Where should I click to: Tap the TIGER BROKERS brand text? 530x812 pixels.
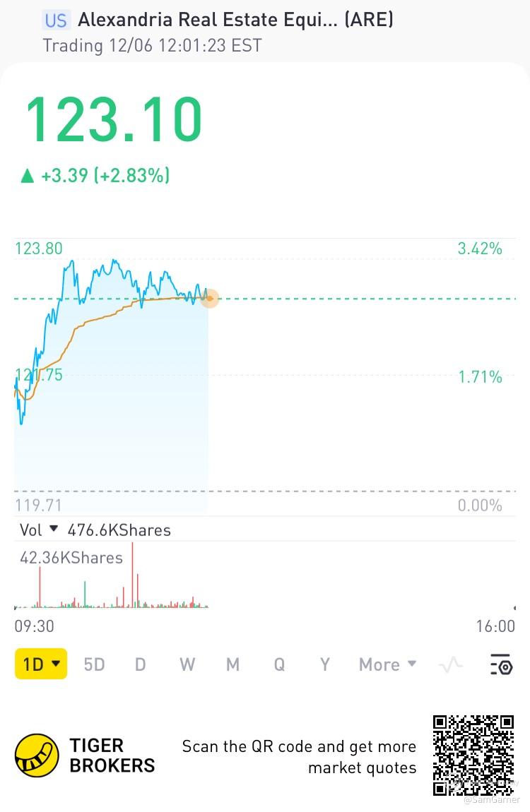coord(112,756)
